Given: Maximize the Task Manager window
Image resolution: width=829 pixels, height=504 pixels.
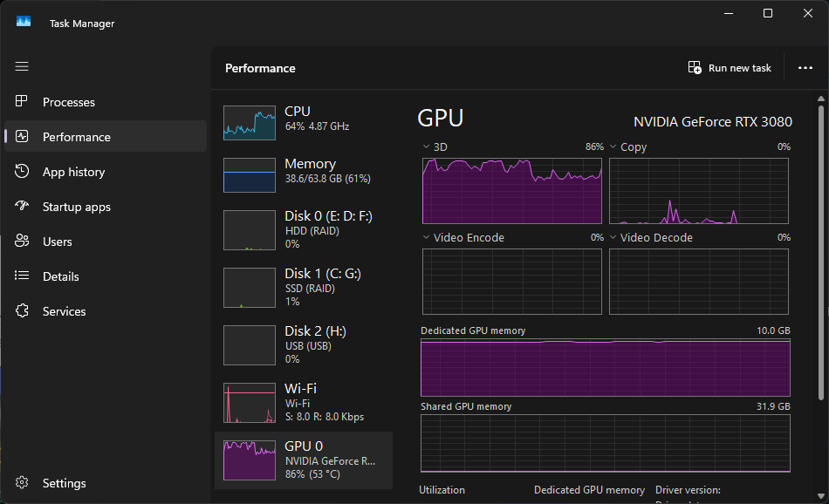Looking at the screenshot, I should (x=768, y=13).
